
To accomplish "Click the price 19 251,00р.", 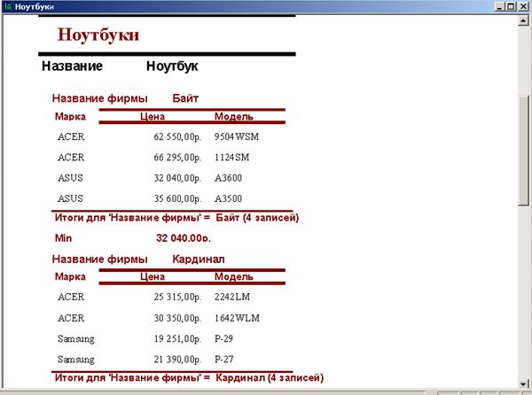I will click(177, 339).
